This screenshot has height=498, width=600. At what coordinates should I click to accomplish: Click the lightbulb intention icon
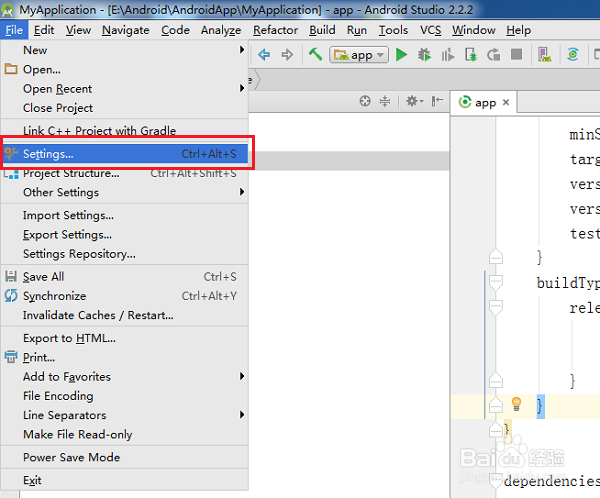pos(516,404)
